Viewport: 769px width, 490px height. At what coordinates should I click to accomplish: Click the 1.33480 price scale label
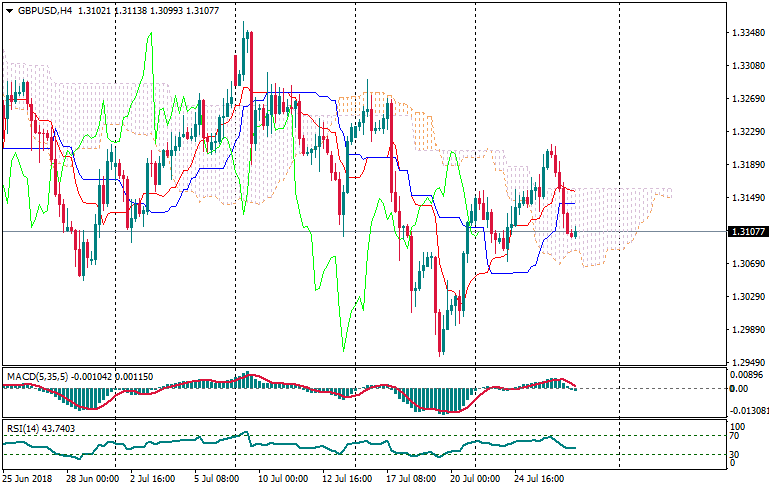(746, 33)
